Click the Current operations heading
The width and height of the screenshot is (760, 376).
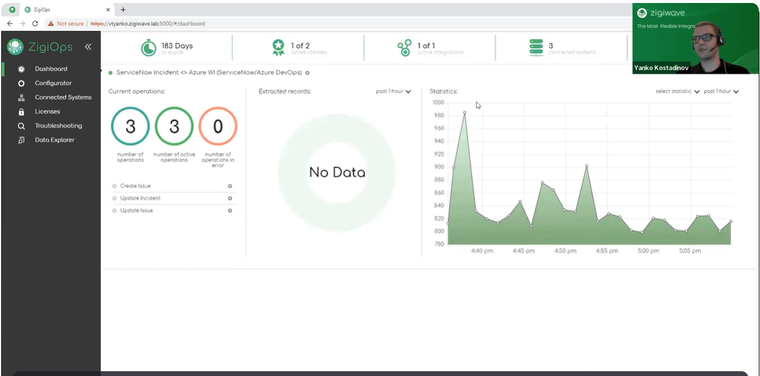(136, 91)
